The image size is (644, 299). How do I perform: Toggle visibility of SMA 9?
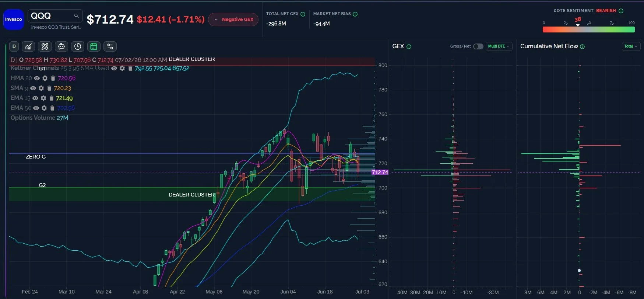(x=33, y=88)
